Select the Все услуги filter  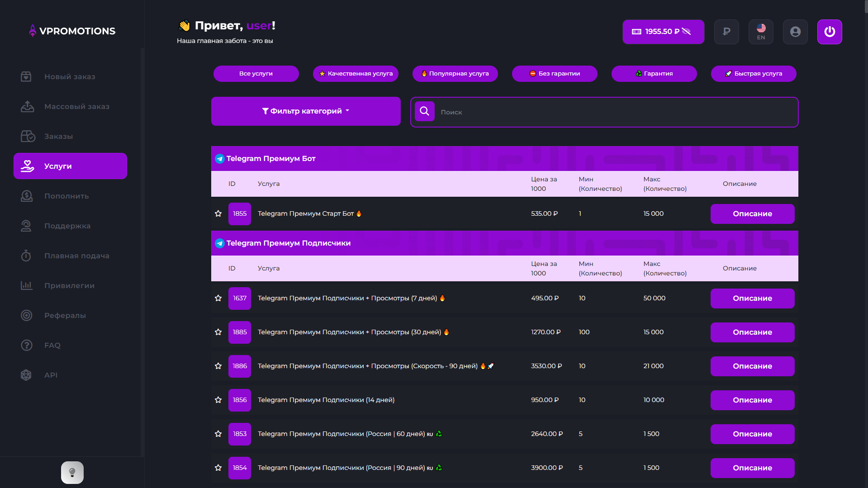click(256, 74)
